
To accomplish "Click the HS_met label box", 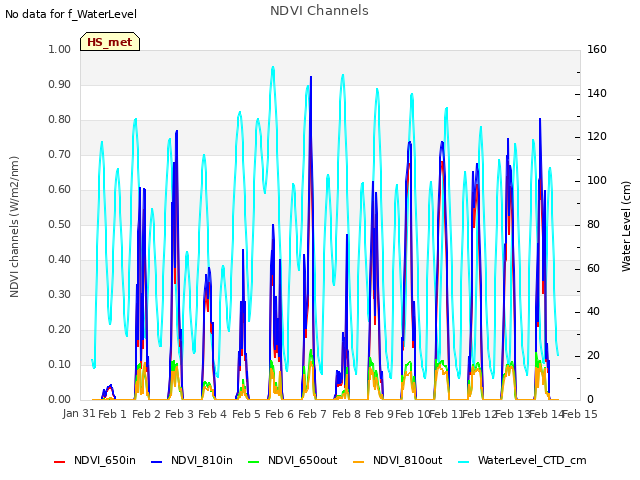I will (110, 42).
